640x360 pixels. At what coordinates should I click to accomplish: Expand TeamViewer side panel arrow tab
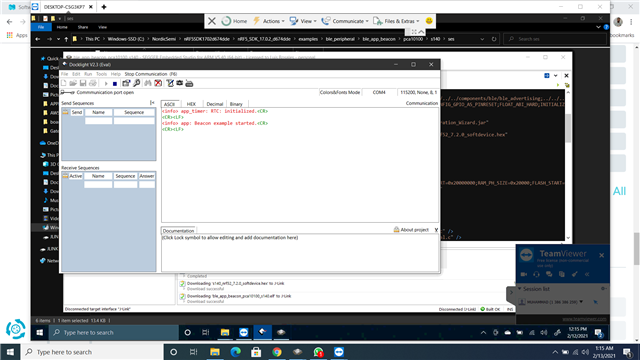pyautogui.click(x=511, y=293)
